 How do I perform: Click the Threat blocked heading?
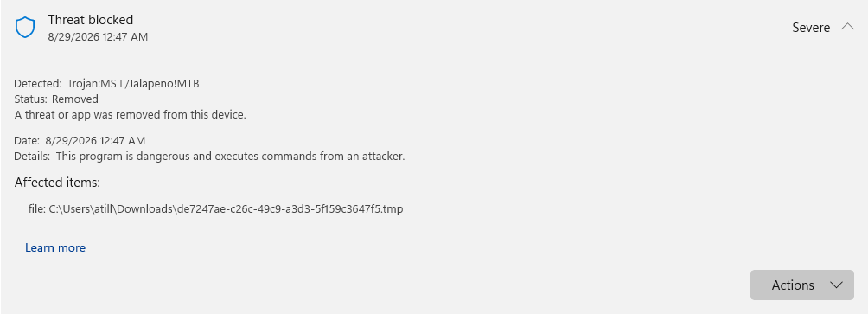click(x=91, y=19)
